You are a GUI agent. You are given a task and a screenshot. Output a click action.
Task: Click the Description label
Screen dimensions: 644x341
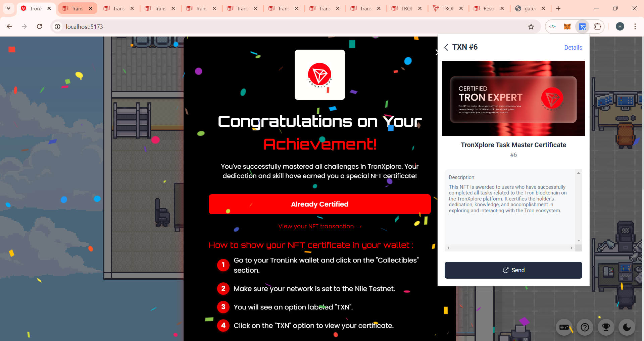click(x=461, y=177)
